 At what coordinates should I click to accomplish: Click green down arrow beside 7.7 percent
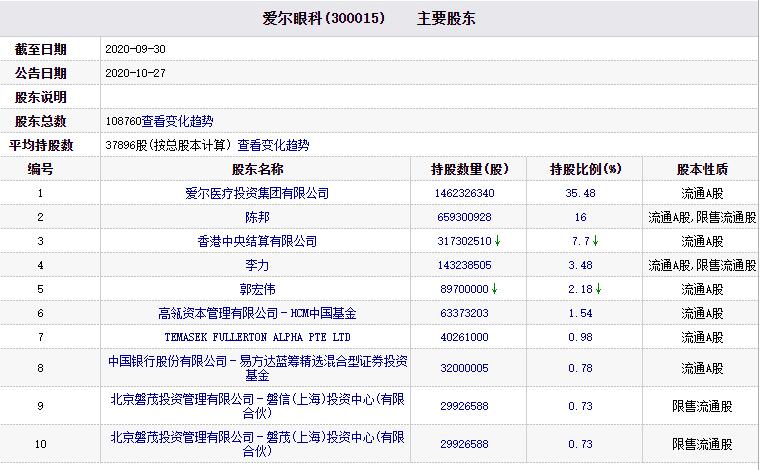(x=595, y=241)
